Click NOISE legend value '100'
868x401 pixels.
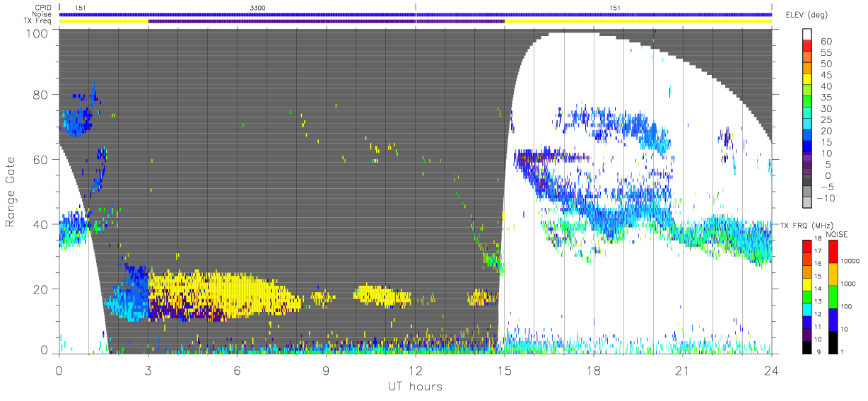(847, 306)
